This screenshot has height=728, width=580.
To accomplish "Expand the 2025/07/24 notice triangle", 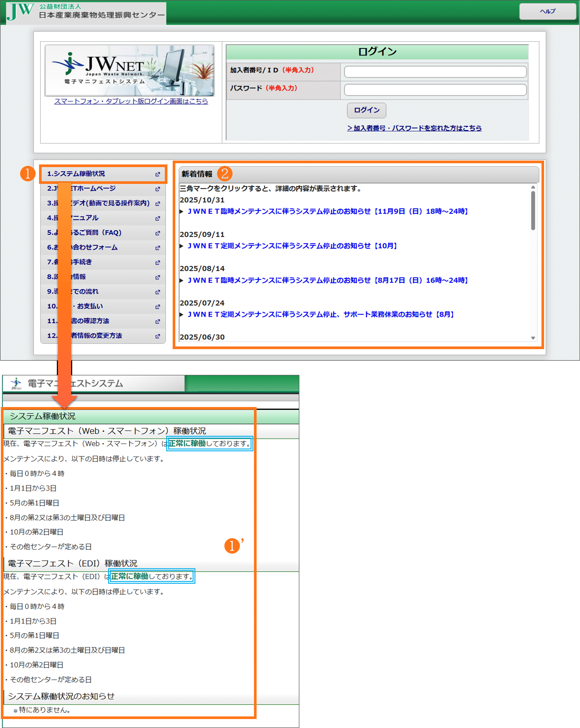I will tap(181, 315).
